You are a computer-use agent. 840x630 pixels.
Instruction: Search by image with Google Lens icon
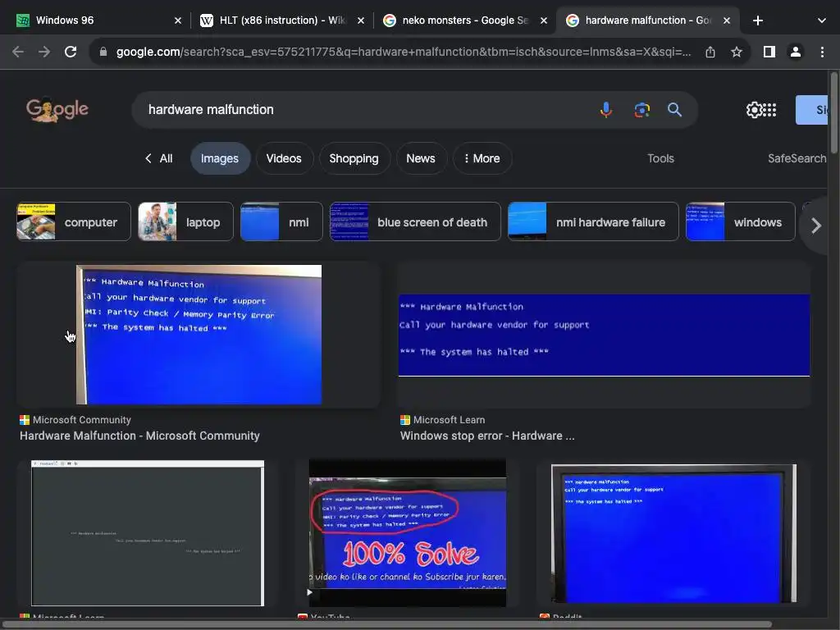pos(641,110)
